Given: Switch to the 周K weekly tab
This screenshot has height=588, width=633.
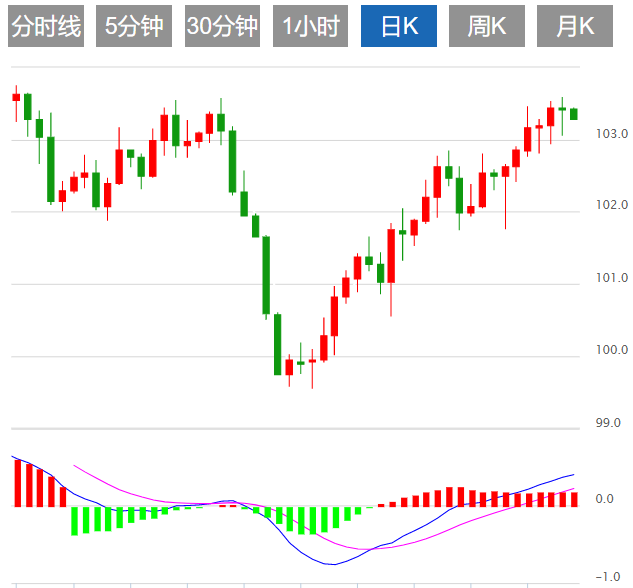Looking at the screenshot, I should tap(487, 27).
